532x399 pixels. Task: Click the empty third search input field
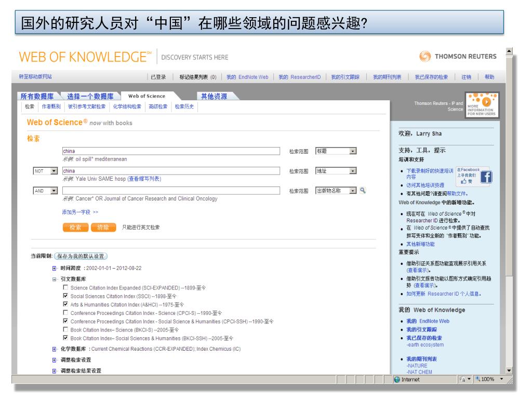point(171,191)
